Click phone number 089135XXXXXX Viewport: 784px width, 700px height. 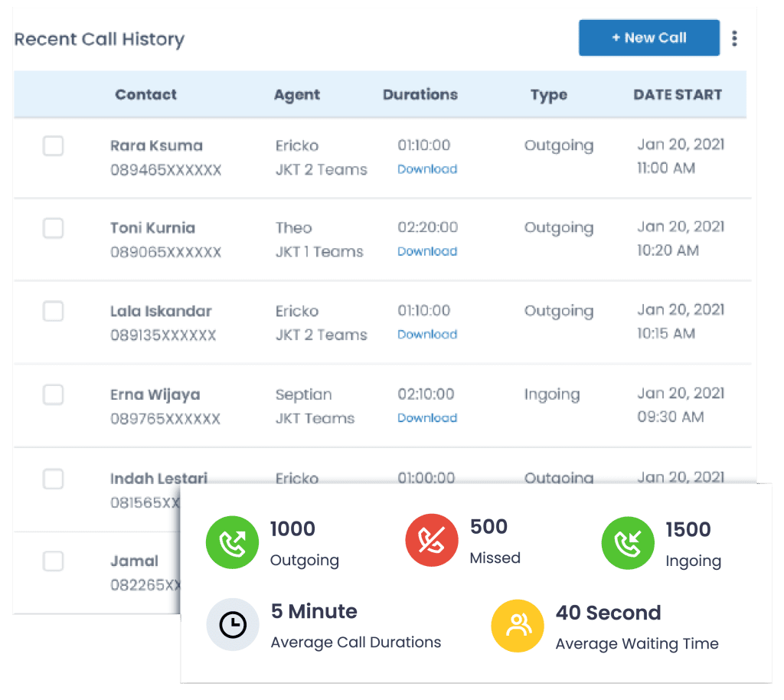(x=163, y=335)
